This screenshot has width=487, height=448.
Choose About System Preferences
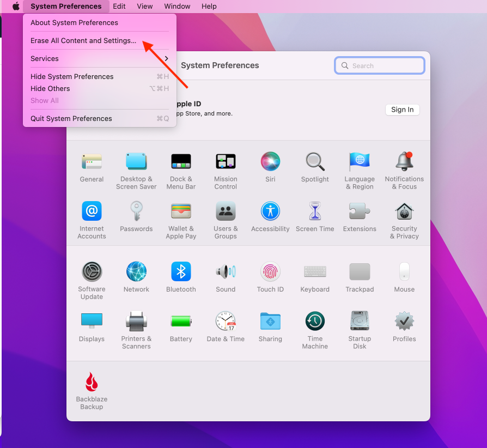[x=100, y=23]
